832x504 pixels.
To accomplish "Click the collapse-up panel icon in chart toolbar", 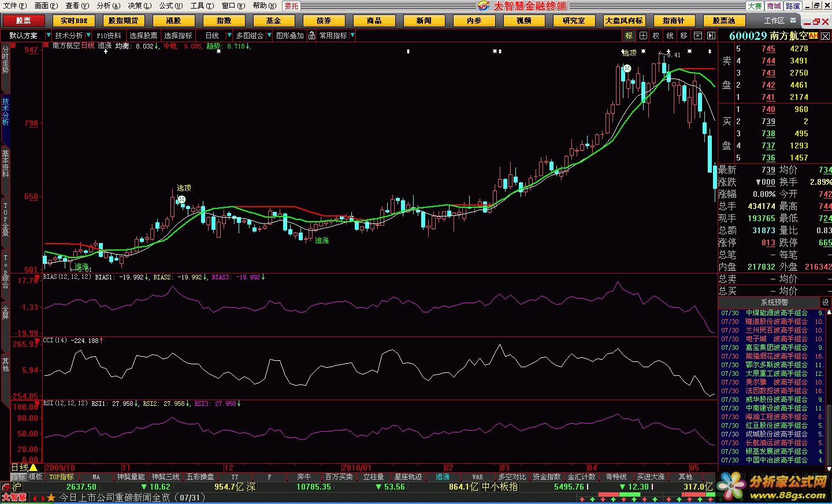I will [698, 35].
